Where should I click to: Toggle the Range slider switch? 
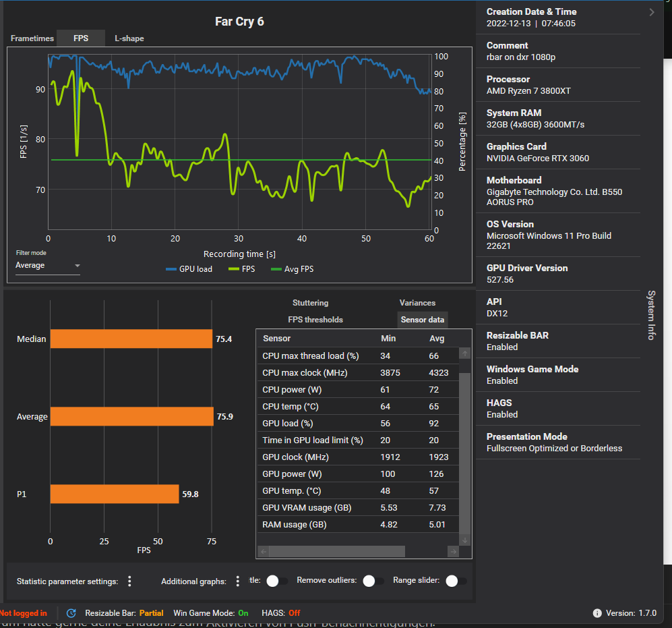[456, 581]
